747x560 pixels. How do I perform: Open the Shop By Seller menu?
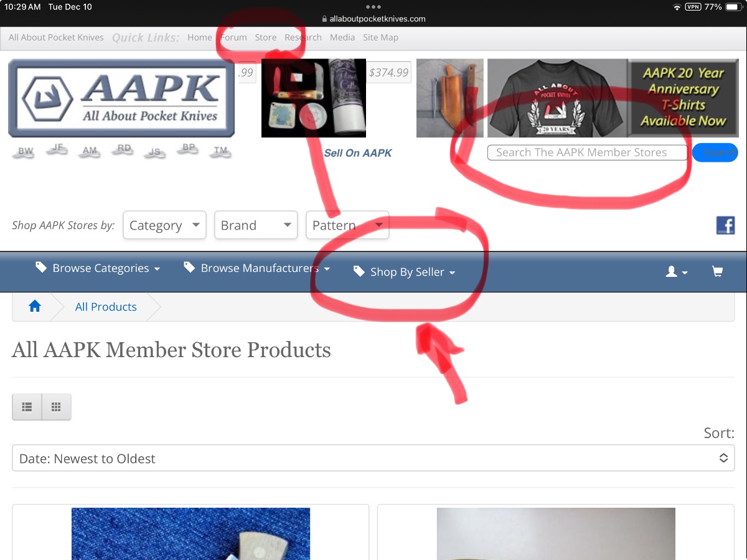(x=404, y=272)
